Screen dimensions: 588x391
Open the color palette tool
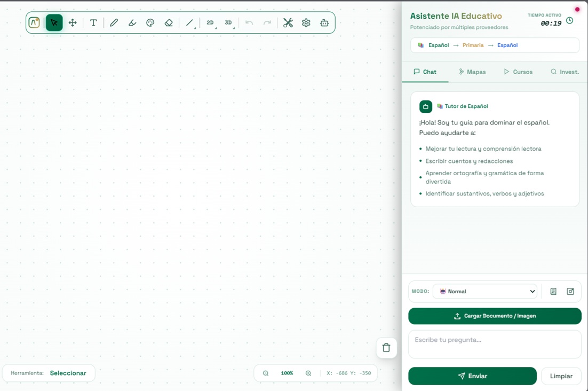150,22
